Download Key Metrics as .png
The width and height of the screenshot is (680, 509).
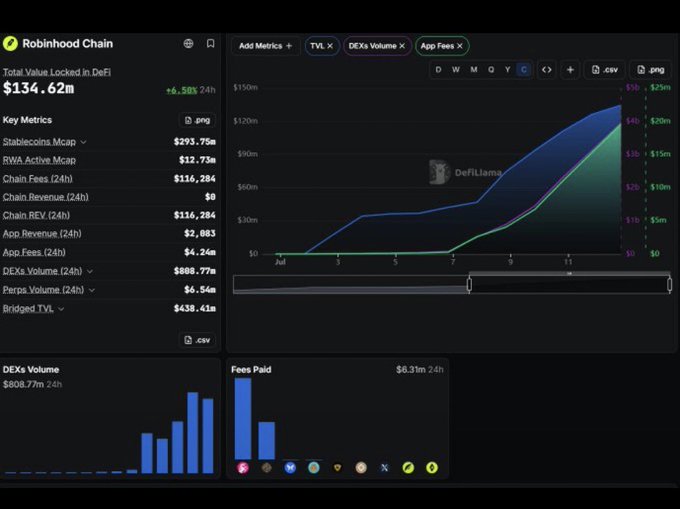pyautogui.click(x=197, y=120)
